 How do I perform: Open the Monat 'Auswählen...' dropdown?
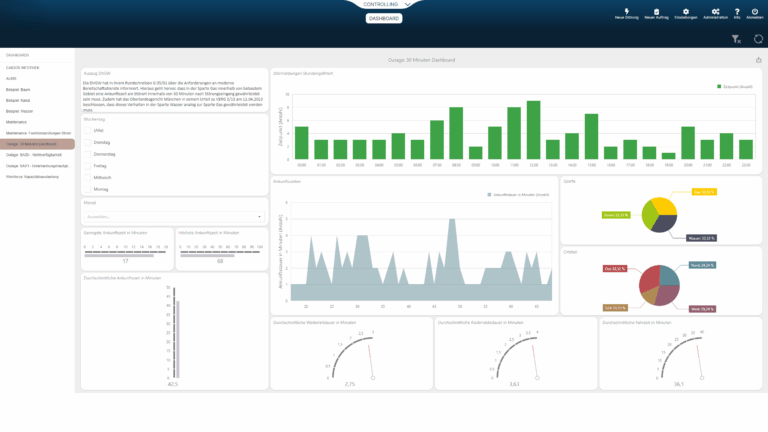[x=174, y=216]
